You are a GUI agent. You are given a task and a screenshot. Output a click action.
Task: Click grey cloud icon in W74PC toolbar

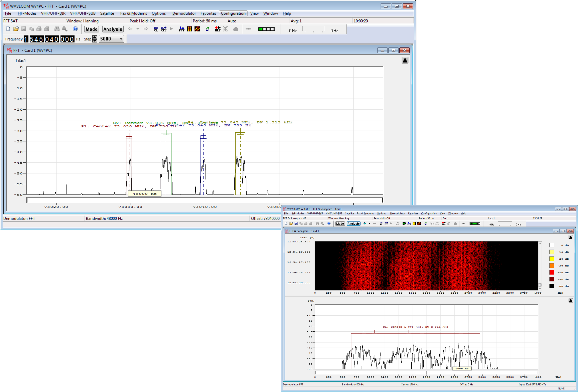[236, 29]
